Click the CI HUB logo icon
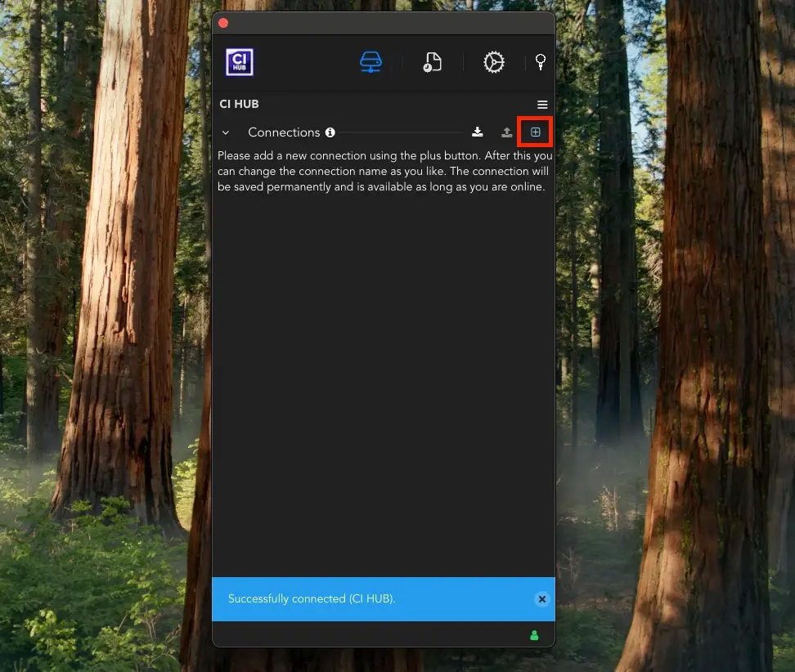The image size is (795, 672). pos(240,62)
